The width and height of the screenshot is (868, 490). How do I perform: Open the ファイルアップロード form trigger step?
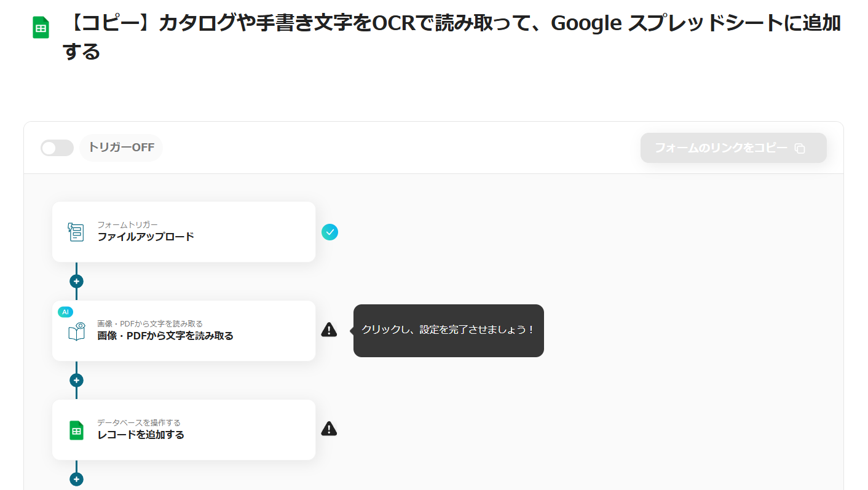(x=184, y=232)
